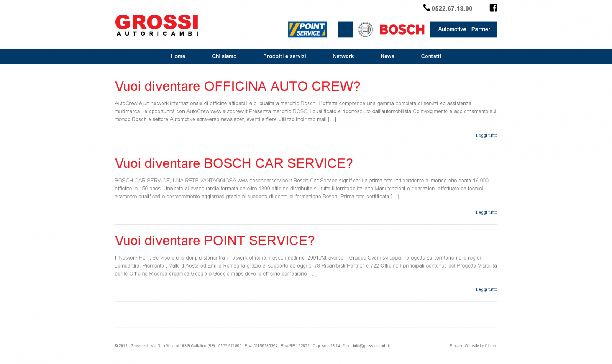Viewport: 612px width, 364px height.
Task: Click Leggi tutto for Point Service
Action: pos(486,290)
